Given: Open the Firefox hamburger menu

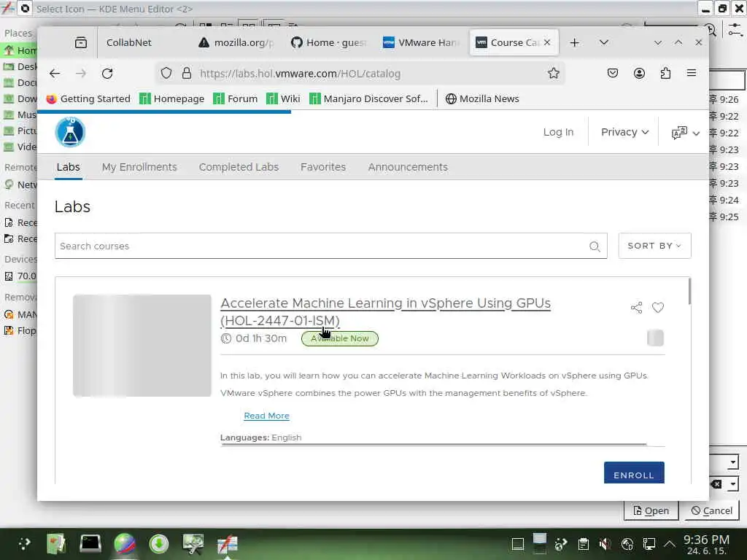Looking at the screenshot, I should (692, 73).
